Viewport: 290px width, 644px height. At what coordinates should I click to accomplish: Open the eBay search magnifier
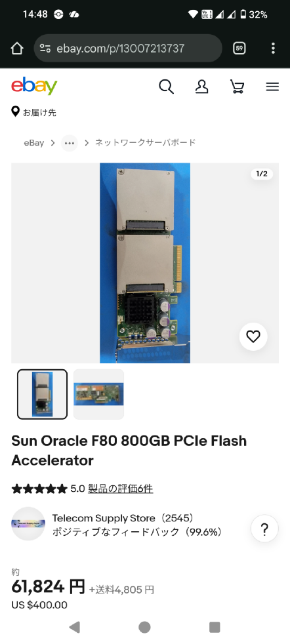point(167,87)
